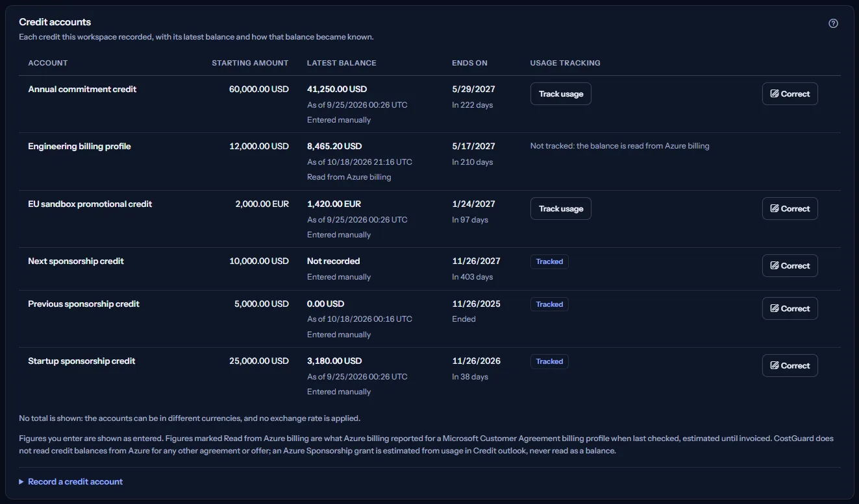This screenshot has height=504, width=859.
Task: Click the EU sandbox promotional credit name
Action: tap(90, 204)
